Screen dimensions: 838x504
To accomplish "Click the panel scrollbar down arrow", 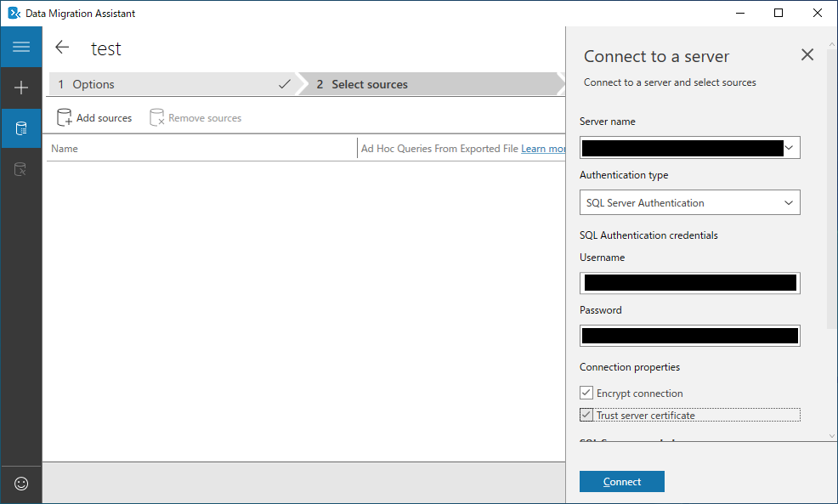I will pyautogui.click(x=831, y=436).
